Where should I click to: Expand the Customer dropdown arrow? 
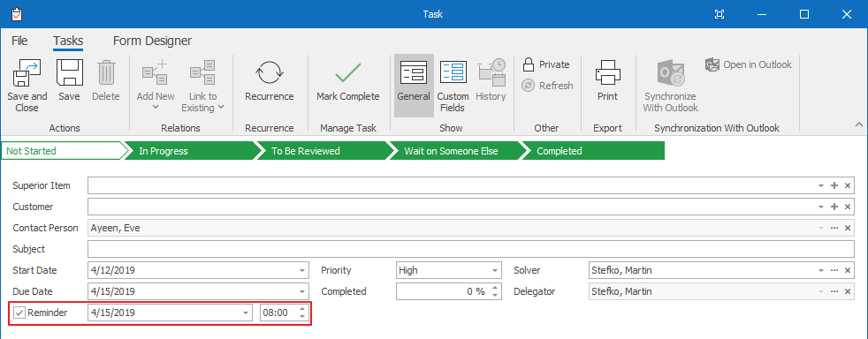821,207
